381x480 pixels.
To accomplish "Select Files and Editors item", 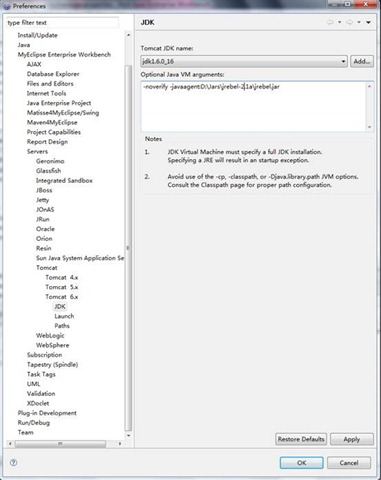I will coord(50,83).
